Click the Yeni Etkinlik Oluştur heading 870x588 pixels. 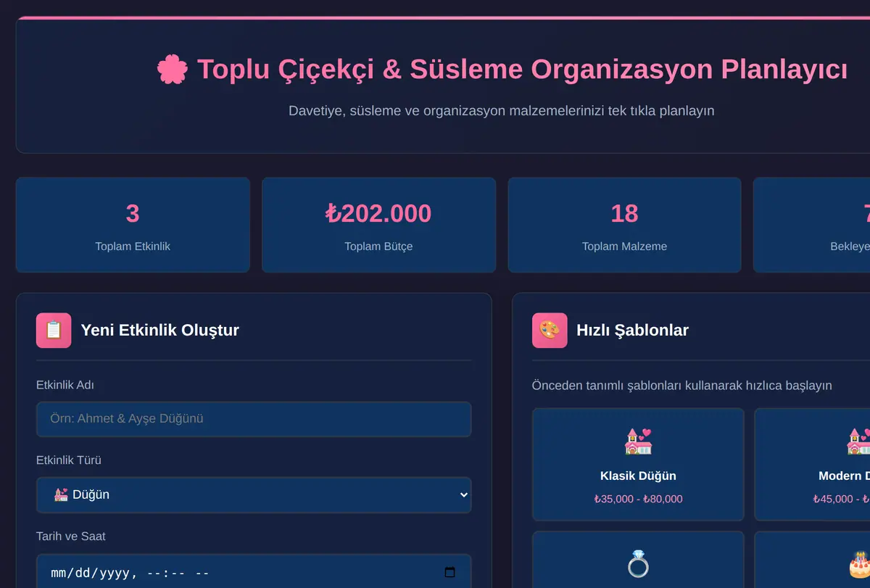[x=160, y=331]
